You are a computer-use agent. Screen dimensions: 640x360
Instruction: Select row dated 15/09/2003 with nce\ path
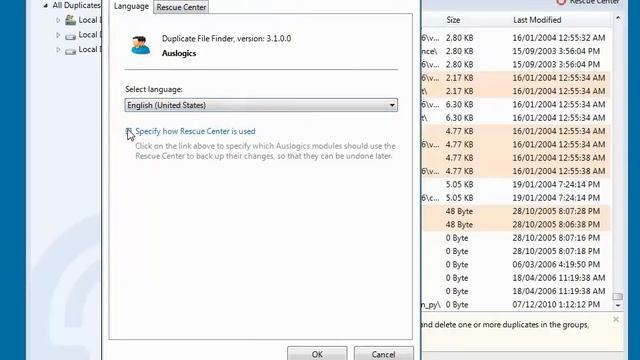(x=516, y=51)
